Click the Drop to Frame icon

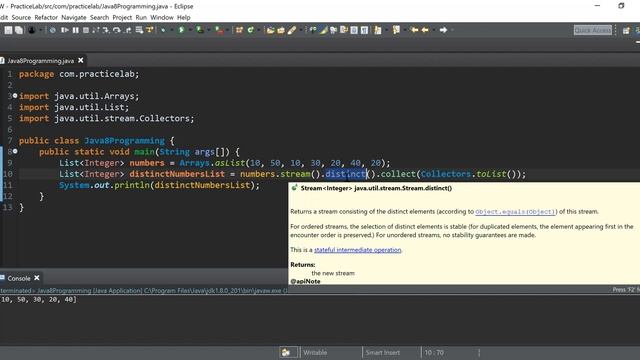pos(139,30)
